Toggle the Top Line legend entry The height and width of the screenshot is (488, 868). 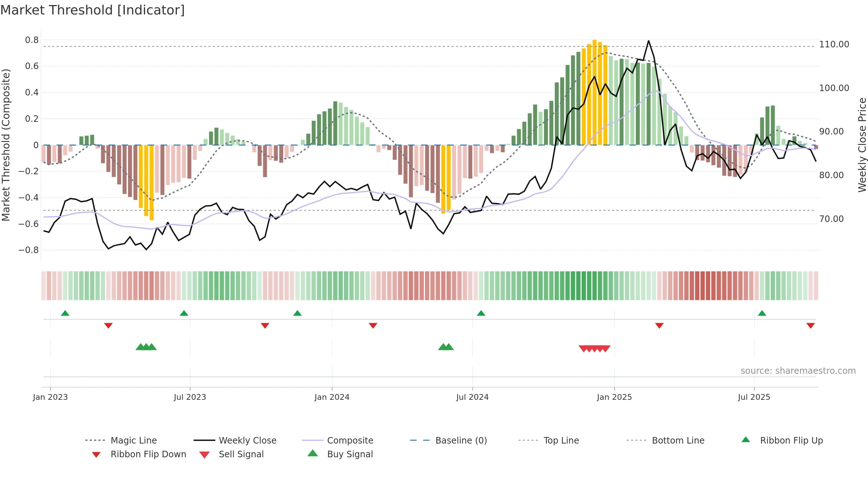[x=548, y=440]
